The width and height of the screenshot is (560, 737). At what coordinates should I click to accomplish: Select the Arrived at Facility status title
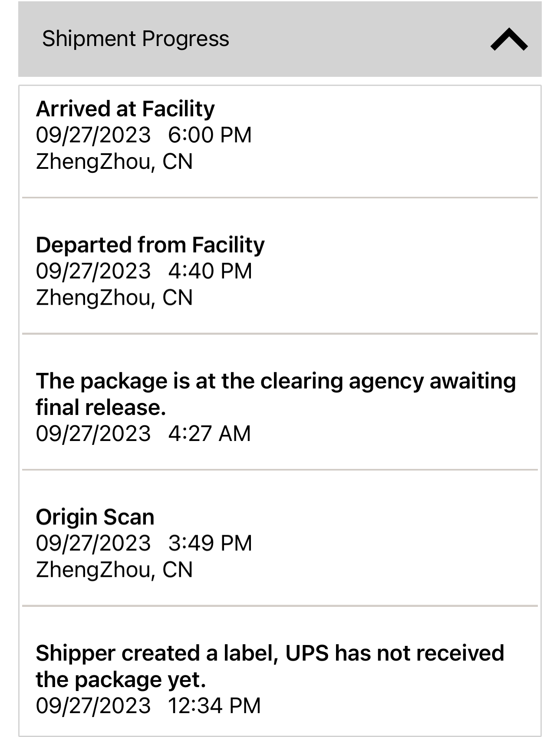pyautogui.click(x=125, y=109)
